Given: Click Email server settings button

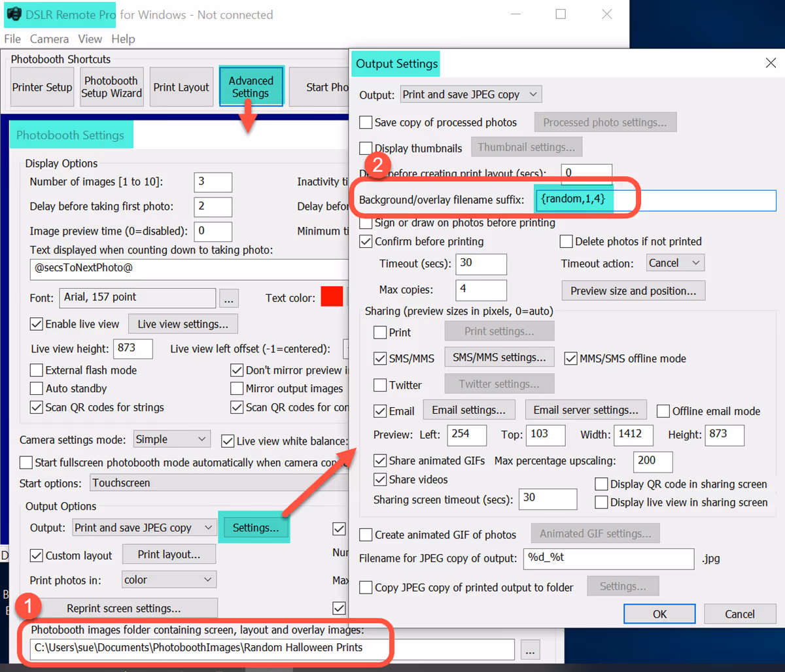Looking at the screenshot, I should pos(585,410).
